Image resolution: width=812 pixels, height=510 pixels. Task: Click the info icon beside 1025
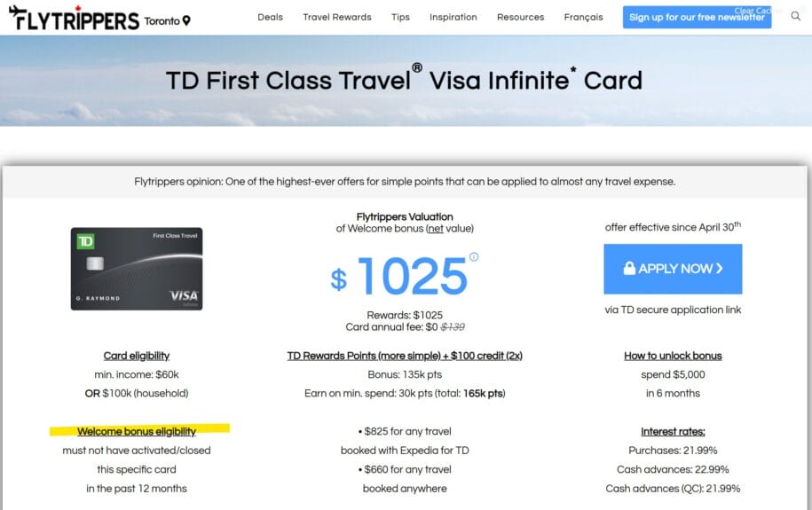[474, 256]
